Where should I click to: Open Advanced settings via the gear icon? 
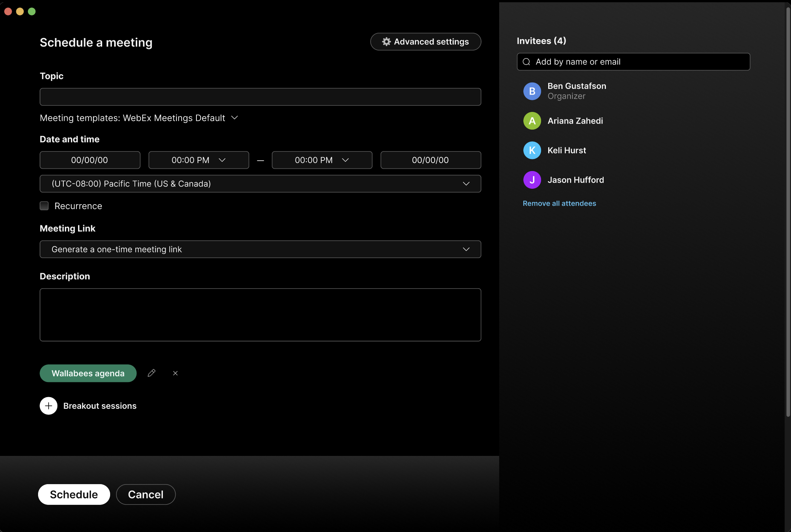(x=386, y=41)
